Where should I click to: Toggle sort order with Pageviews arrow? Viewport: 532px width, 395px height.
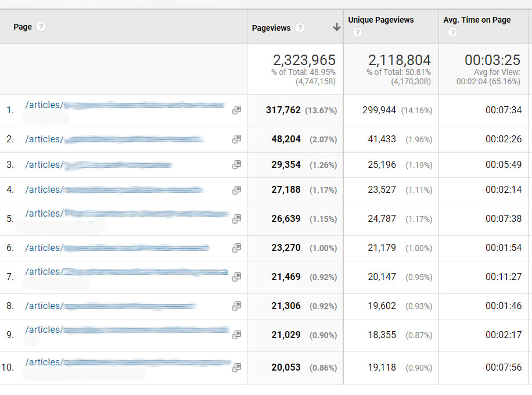click(336, 27)
